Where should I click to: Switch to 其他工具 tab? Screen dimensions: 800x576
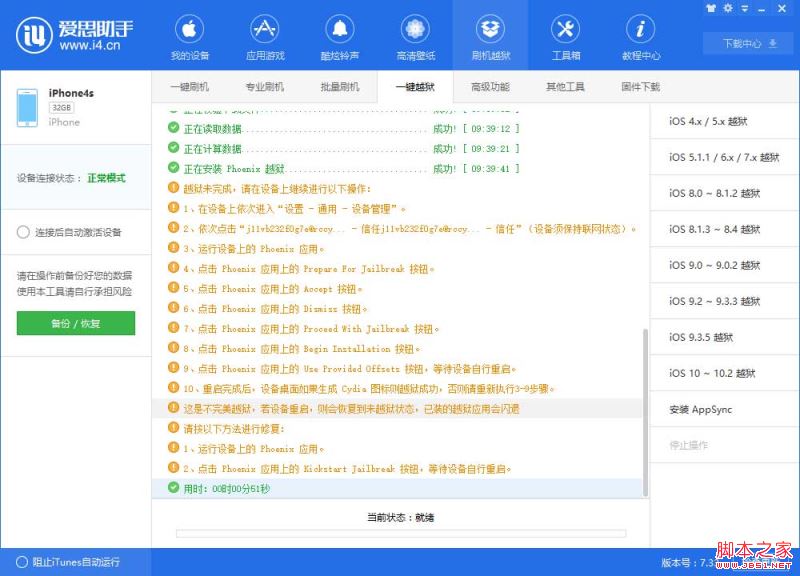click(565, 87)
